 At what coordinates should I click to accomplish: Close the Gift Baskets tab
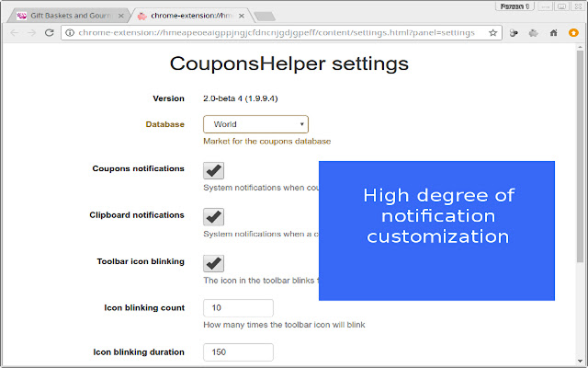click(120, 16)
